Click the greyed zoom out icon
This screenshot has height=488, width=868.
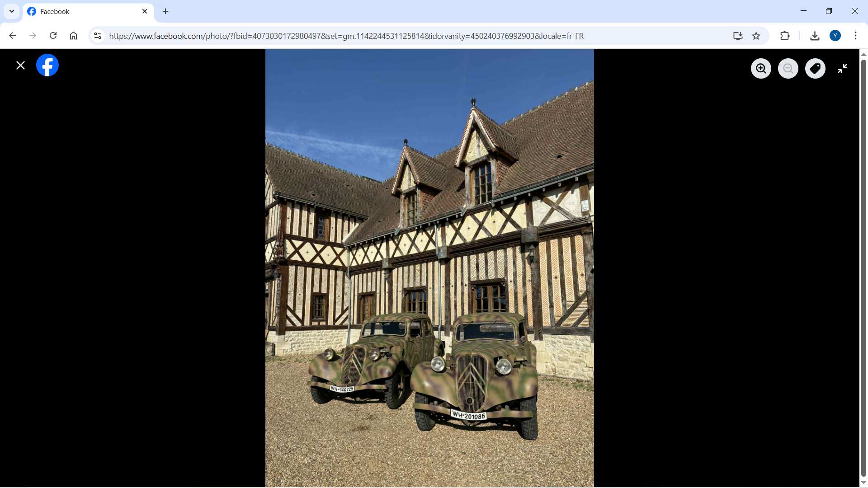coord(788,69)
